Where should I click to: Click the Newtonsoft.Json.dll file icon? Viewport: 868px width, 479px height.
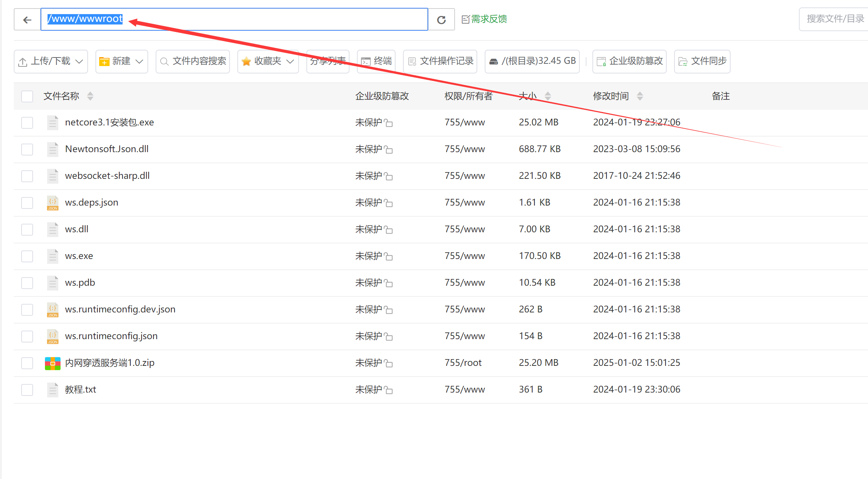(x=53, y=150)
